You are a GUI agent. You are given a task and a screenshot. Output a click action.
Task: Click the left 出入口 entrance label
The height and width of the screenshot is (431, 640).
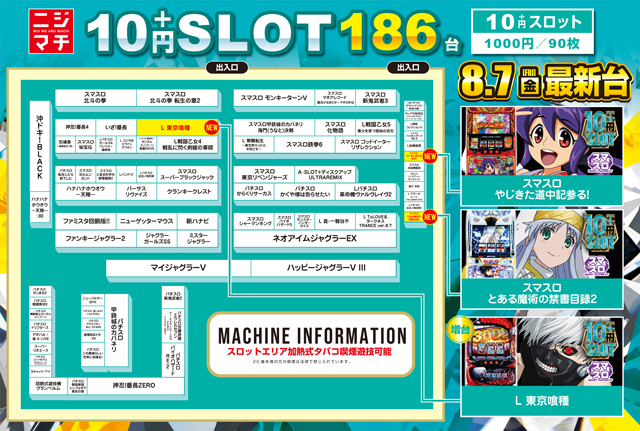227,67
